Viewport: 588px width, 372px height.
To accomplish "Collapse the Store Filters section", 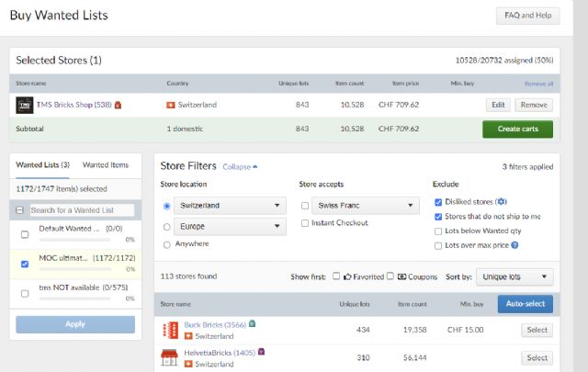I will point(240,167).
